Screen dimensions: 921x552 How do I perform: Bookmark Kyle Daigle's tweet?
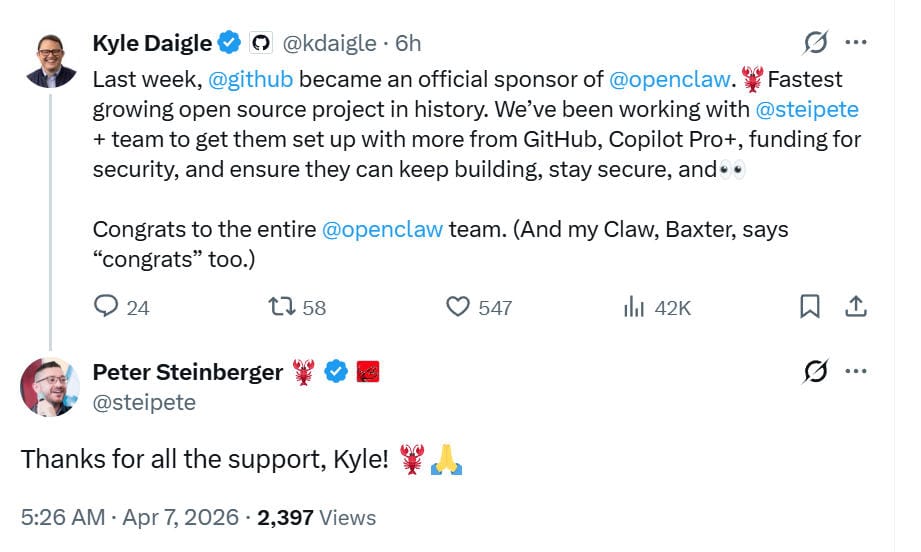(810, 307)
